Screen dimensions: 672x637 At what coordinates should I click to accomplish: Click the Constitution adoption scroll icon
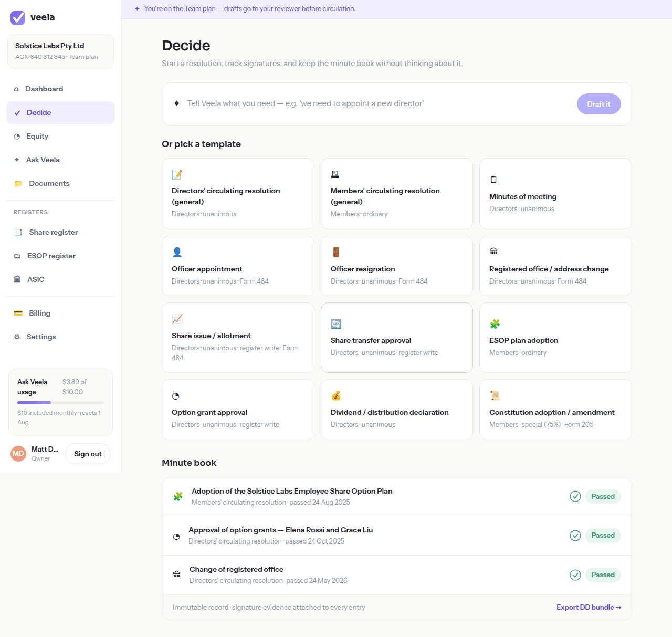tap(495, 395)
